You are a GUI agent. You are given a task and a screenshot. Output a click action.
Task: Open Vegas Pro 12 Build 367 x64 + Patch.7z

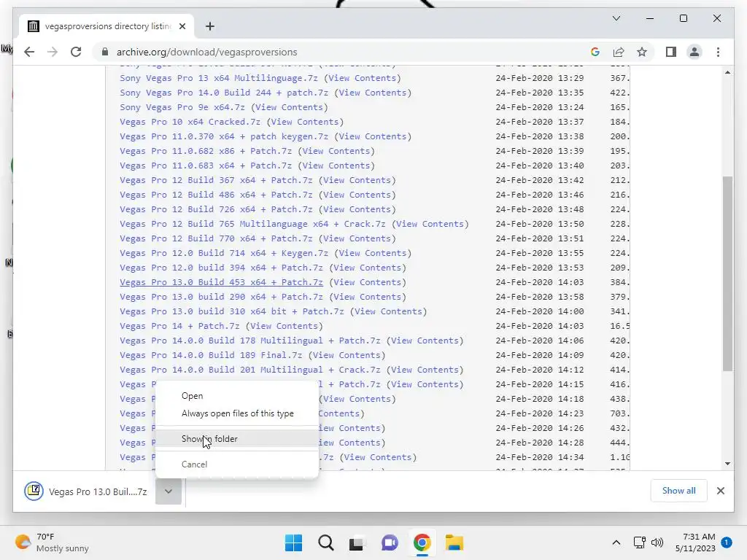[x=216, y=180]
